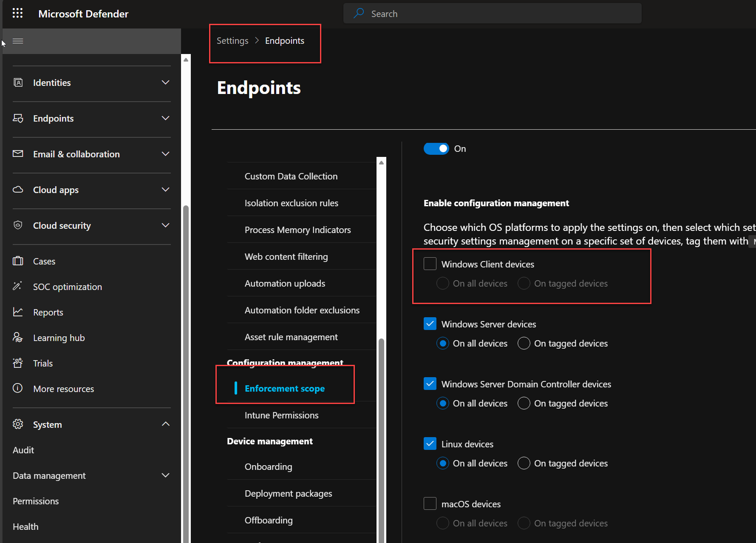Click the Identities sidebar icon
This screenshot has height=543, width=756.
pos(18,82)
